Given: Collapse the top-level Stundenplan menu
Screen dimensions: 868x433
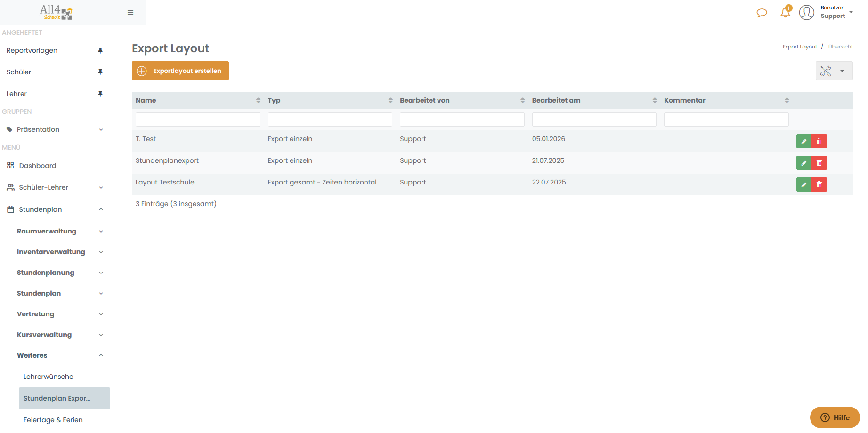Looking at the screenshot, I should 55,209.
